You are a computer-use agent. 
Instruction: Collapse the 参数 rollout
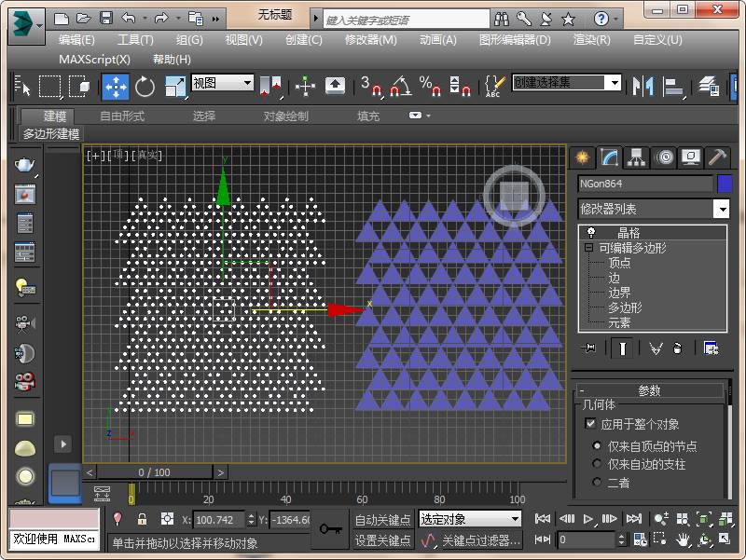[x=650, y=390]
